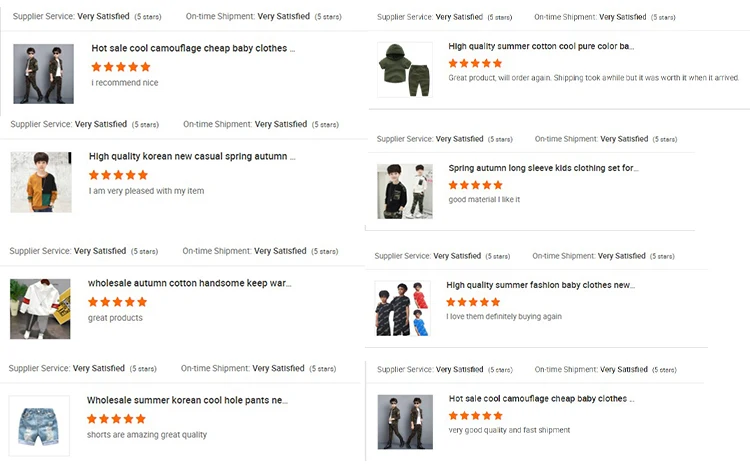Click star rating under hole pants listing
750x476 pixels.
point(116,419)
